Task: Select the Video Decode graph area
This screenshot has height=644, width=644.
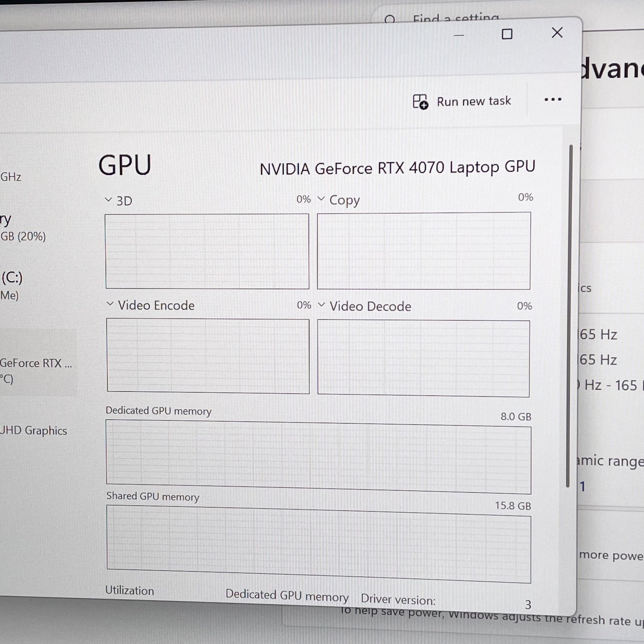Action: tap(423, 358)
